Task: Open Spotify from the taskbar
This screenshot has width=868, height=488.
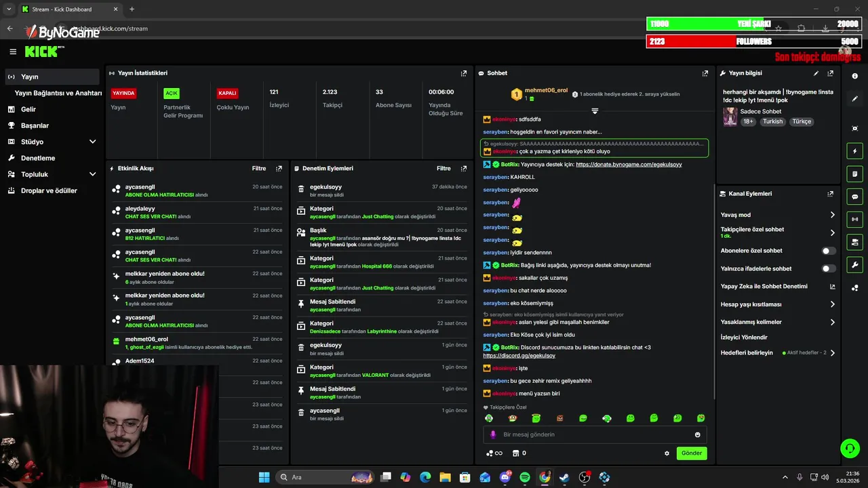Action: tap(525, 477)
